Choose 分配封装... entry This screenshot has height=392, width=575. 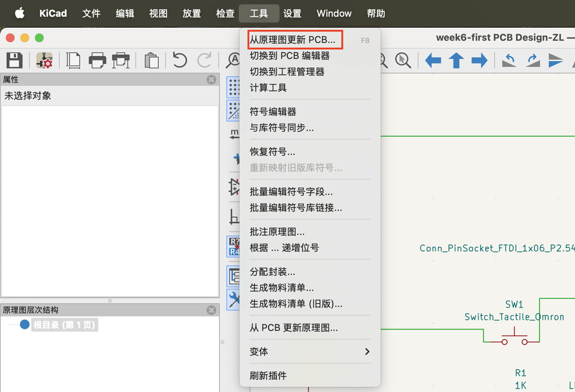[310, 272]
